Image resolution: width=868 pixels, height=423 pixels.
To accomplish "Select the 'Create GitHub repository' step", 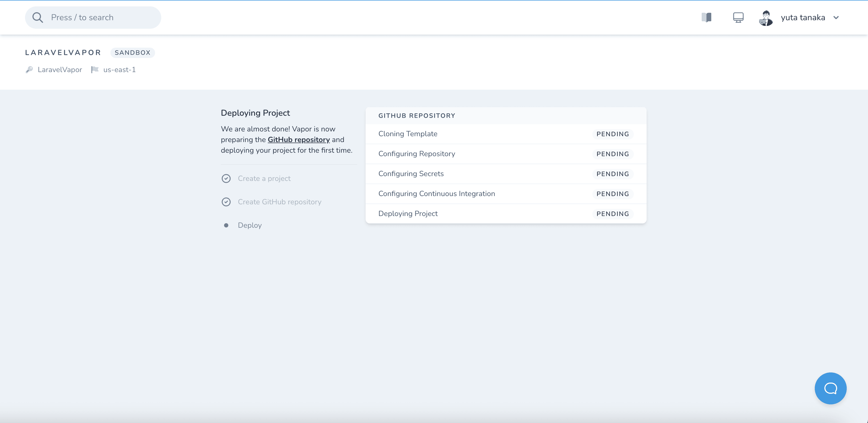I will click(279, 202).
